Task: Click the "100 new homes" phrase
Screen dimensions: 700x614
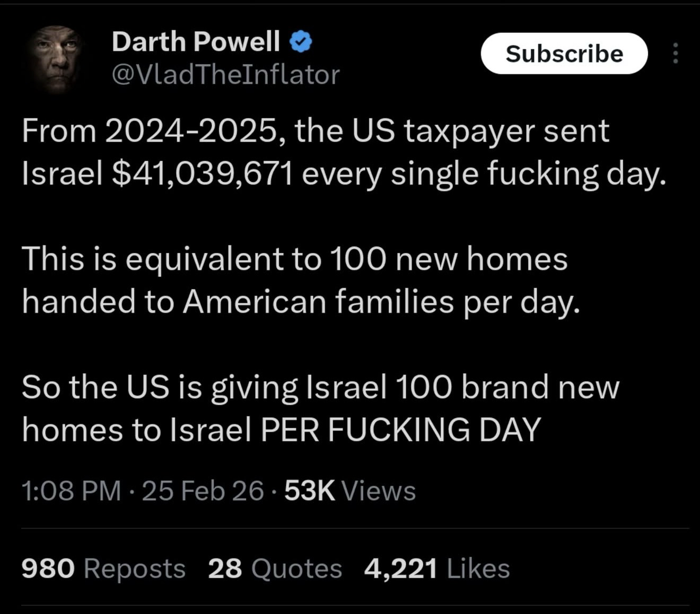Action: pyautogui.click(x=449, y=259)
